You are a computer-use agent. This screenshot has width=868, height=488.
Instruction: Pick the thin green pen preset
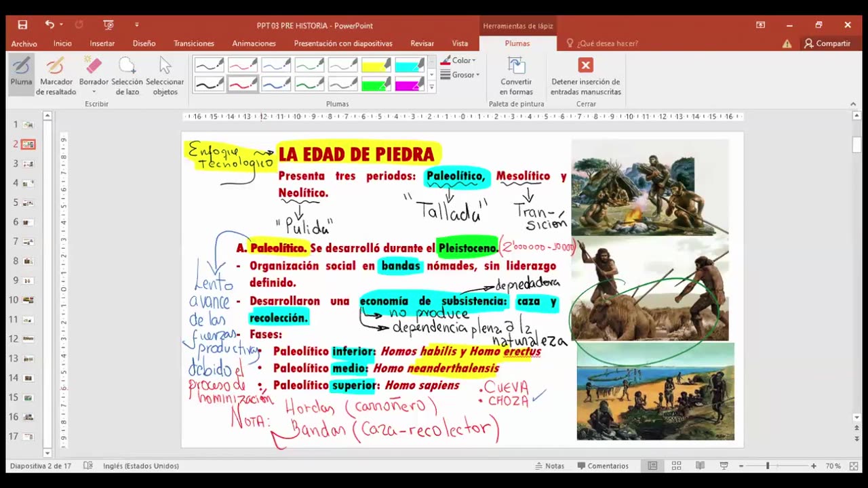click(x=309, y=65)
